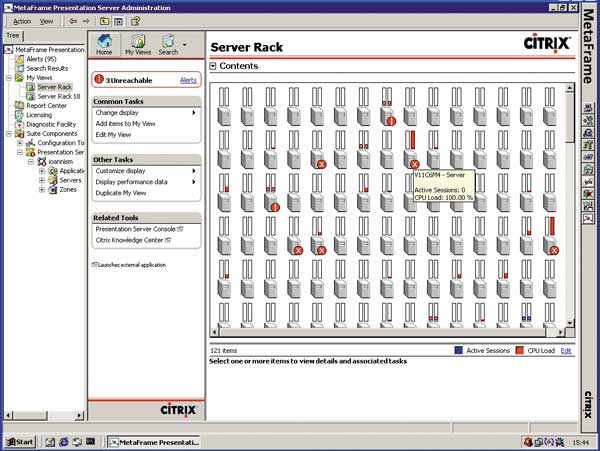This screenshot has height=451, width=600.
Task: Click Duplicate My View
Action: 121,193
